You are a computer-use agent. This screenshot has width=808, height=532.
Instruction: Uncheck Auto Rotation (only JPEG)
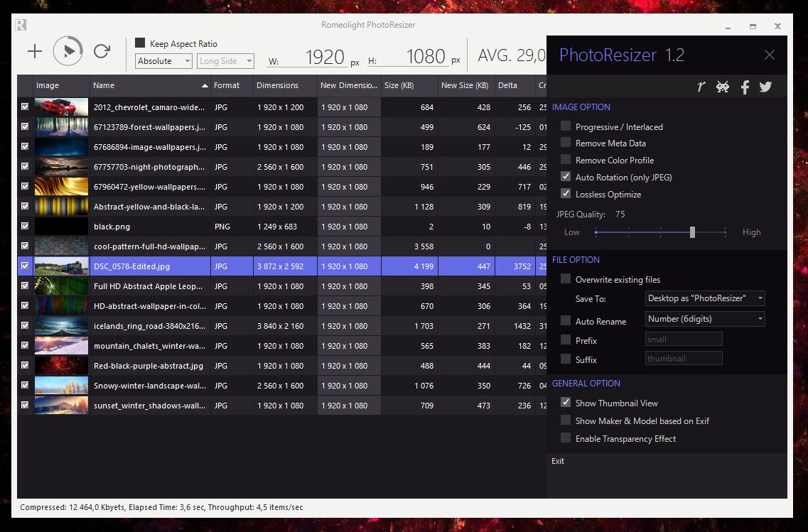coord(566,177)
